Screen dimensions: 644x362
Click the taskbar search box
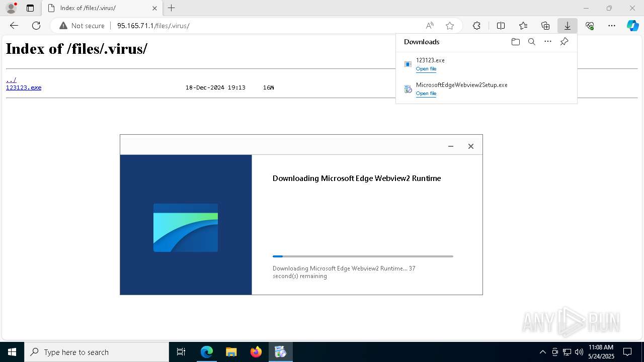97,352
